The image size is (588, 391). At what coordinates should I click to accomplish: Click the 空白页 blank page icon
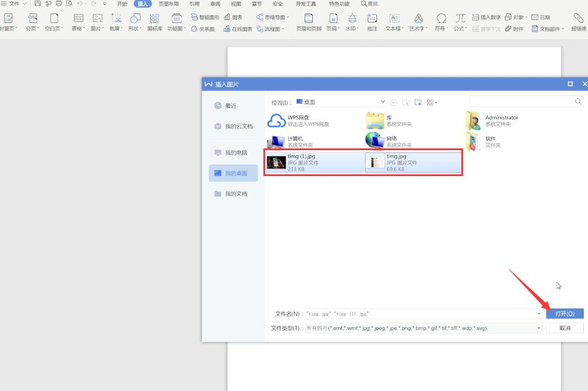(x=54, y=18)
